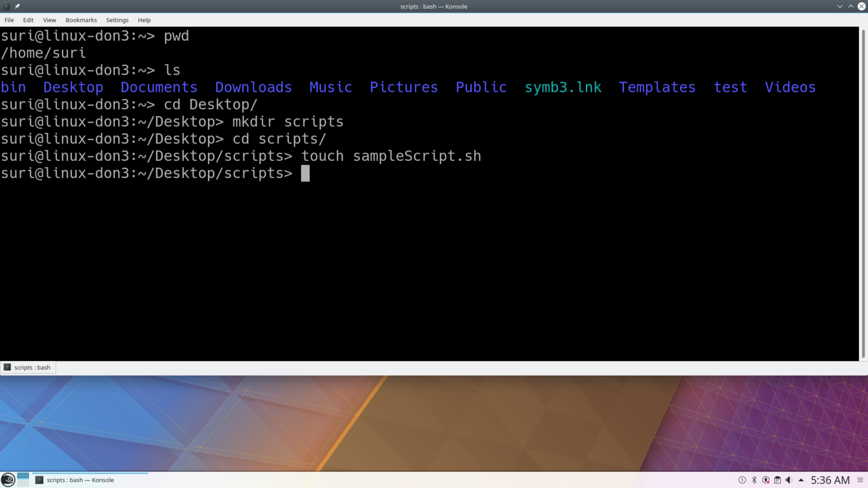Click the volume speaker tray icon
This screenshot has height=488, width=868.
tap(789, 480)
